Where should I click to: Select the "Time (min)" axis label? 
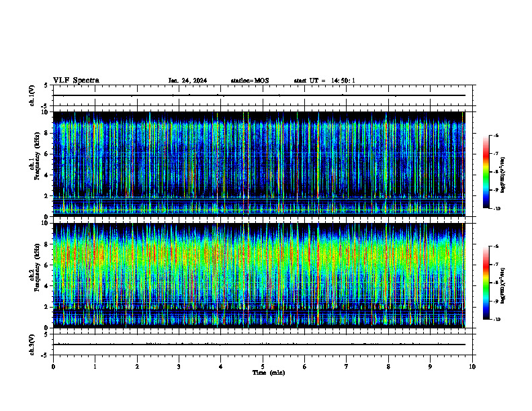point(269,373)
